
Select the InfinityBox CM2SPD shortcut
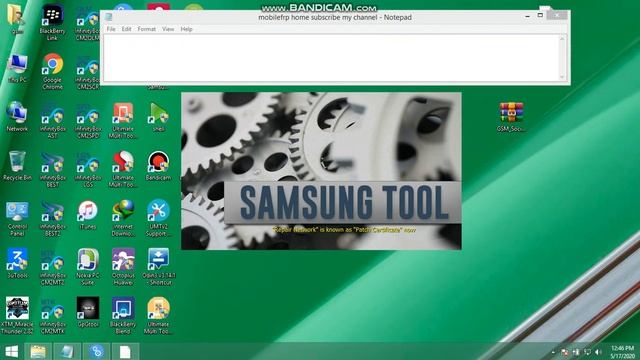(88, 121)
